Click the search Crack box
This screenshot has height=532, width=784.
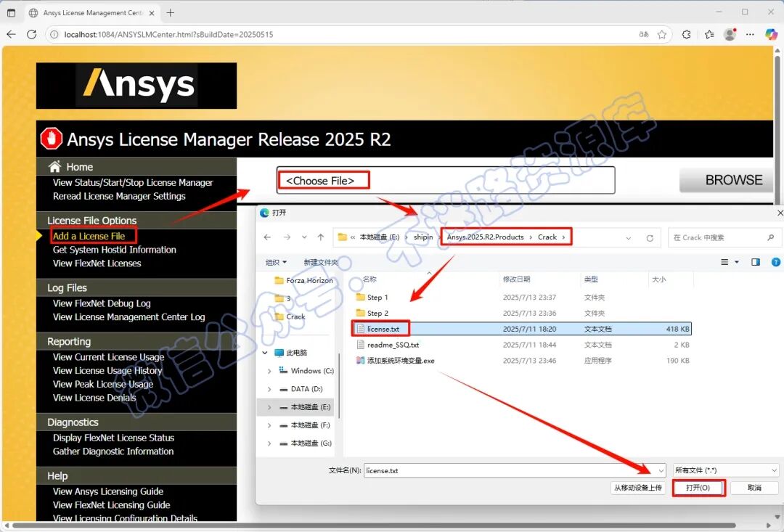723,237
